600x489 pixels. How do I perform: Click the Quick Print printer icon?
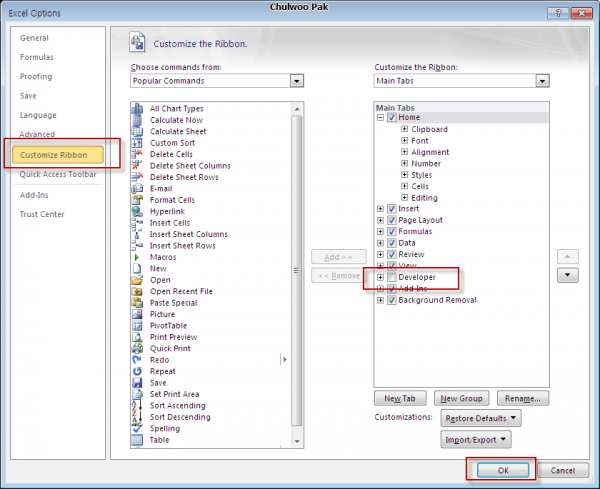point(137,349)
